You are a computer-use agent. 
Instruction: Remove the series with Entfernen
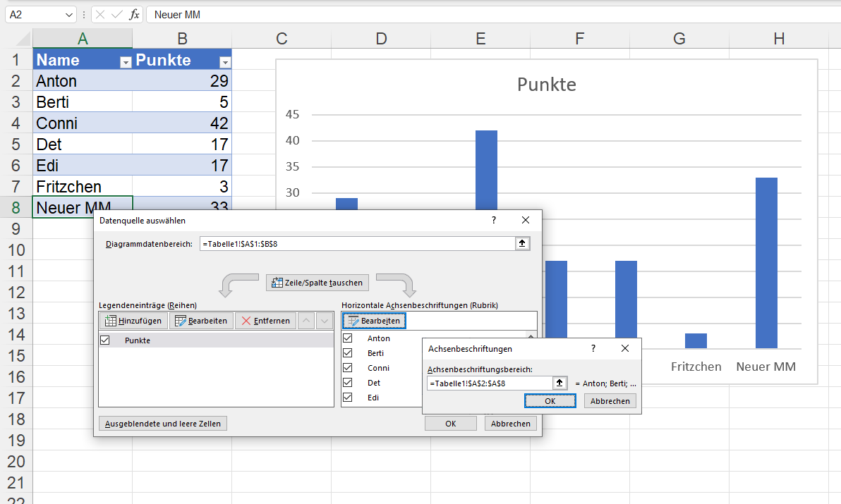pyautogui.click(x=265, y=321)
